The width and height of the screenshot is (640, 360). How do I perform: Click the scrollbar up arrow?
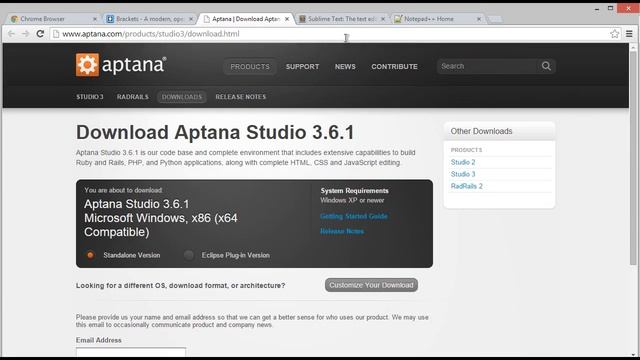tap(633, 47)
